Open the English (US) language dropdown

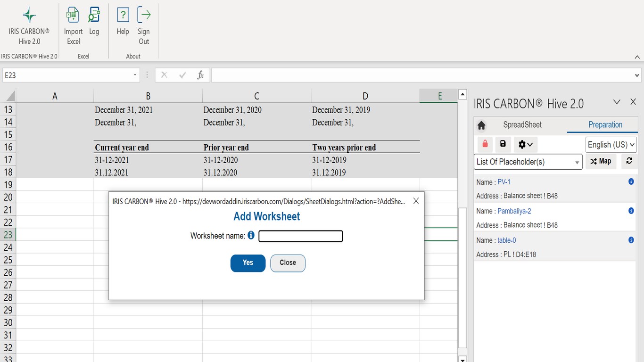[611, 145]
